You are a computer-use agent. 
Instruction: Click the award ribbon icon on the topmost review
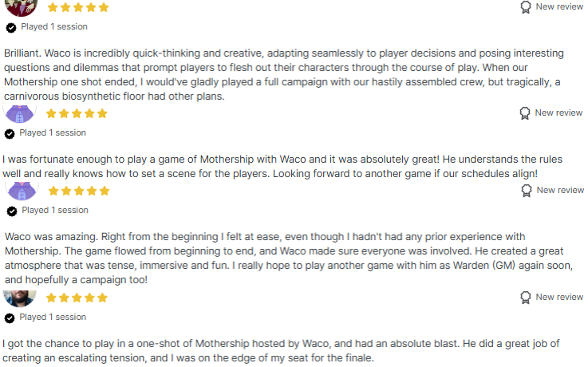[x=526, y=7]
